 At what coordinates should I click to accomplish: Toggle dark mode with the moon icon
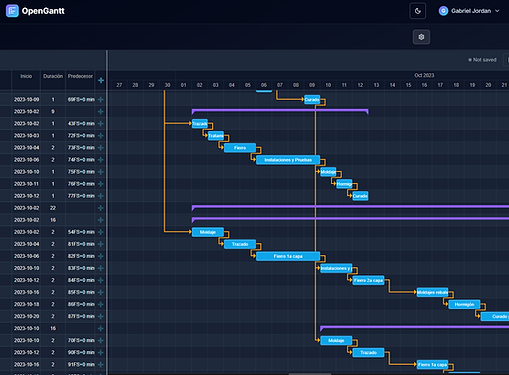(418, 11)
